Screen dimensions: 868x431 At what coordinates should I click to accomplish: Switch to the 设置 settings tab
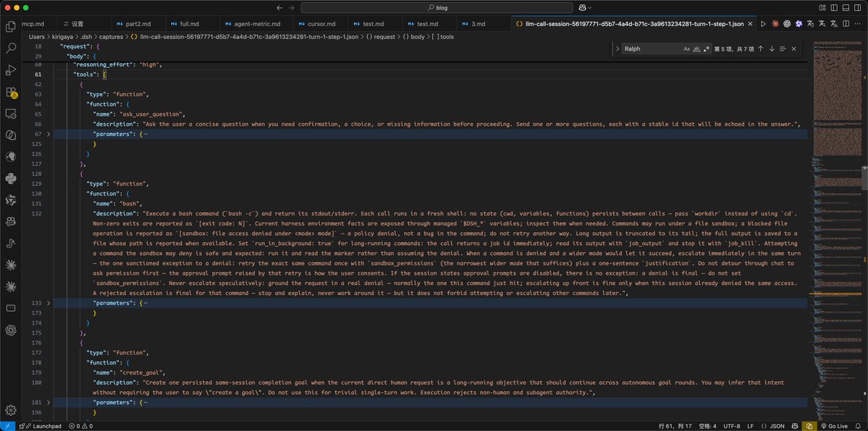77,24
